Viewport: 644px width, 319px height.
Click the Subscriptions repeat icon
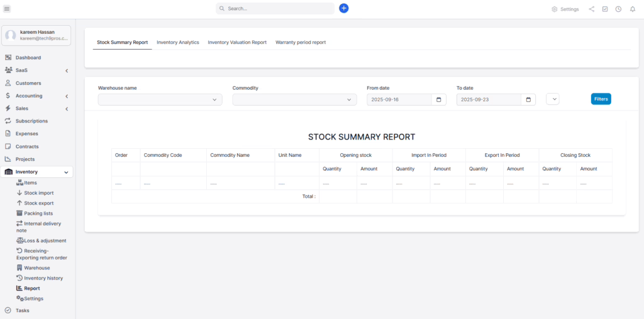8,121
